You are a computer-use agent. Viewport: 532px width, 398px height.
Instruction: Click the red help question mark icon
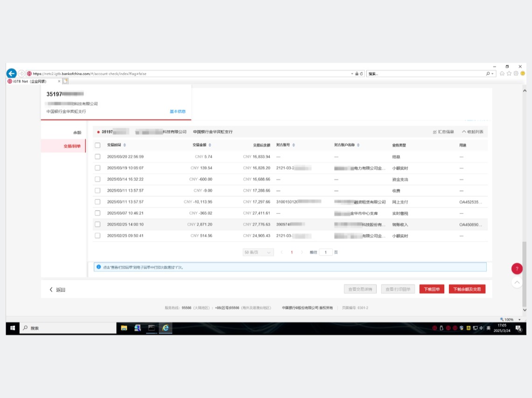click(x=517, y=269)
